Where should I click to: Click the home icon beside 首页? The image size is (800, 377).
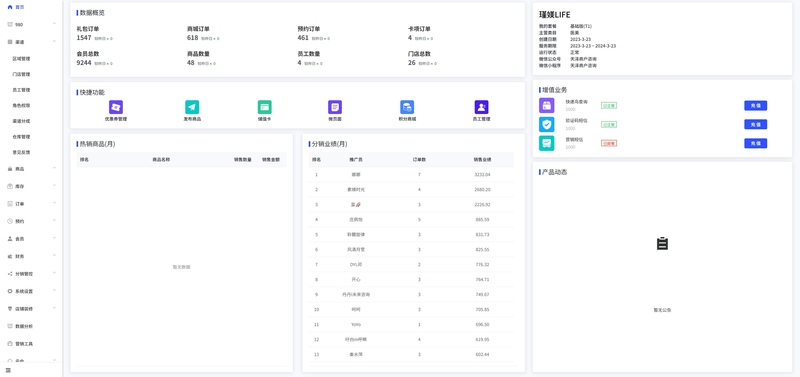click(10, 7)
